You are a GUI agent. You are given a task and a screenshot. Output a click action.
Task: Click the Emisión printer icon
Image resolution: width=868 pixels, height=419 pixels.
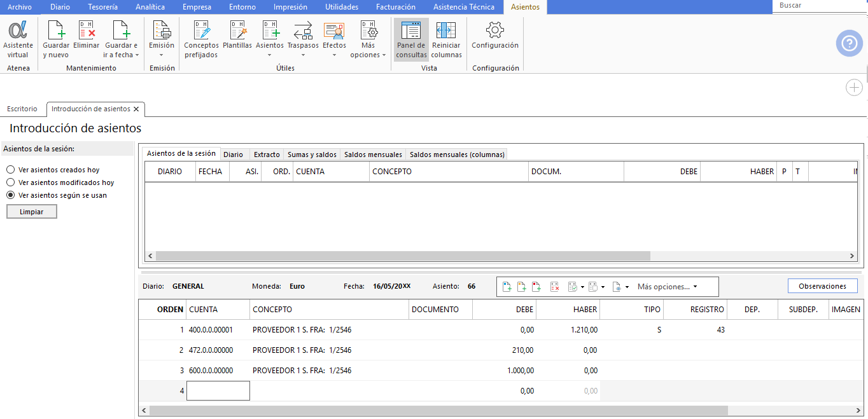coord(162,30)
